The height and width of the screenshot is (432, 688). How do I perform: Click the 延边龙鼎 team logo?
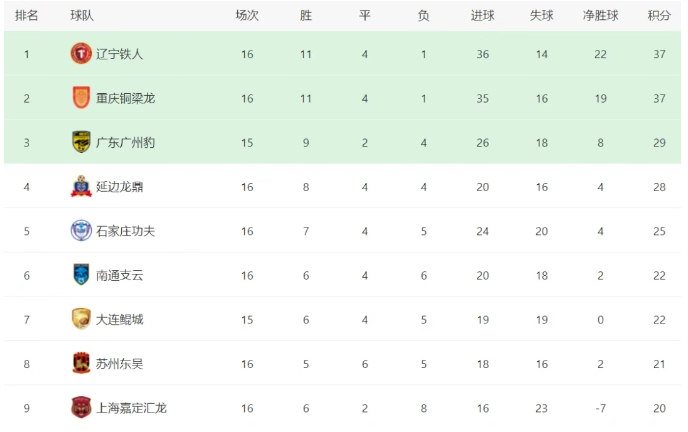81,186
